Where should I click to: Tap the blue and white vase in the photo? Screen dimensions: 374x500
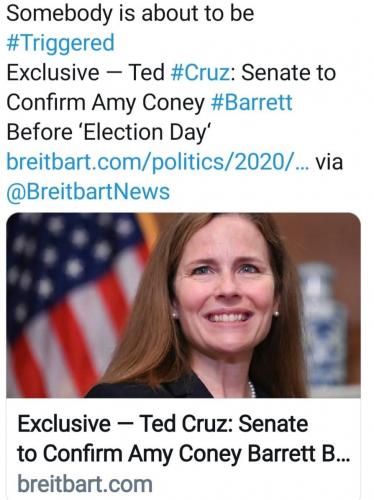pos(322,325)
